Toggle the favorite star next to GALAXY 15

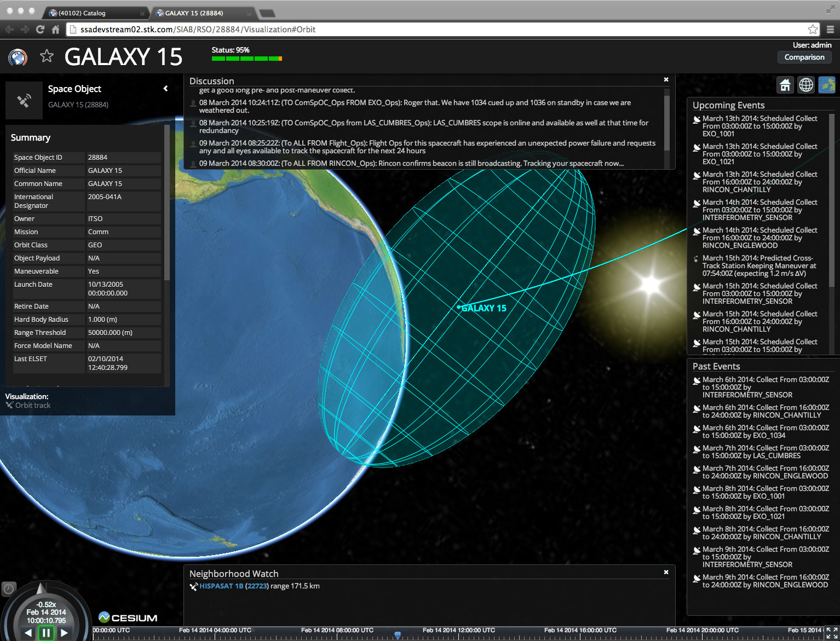click(47, 56)
